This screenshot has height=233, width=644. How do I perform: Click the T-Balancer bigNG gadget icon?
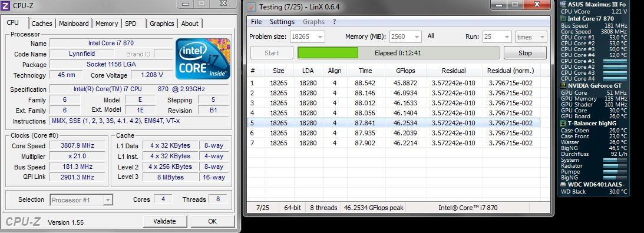click(563, 124)
